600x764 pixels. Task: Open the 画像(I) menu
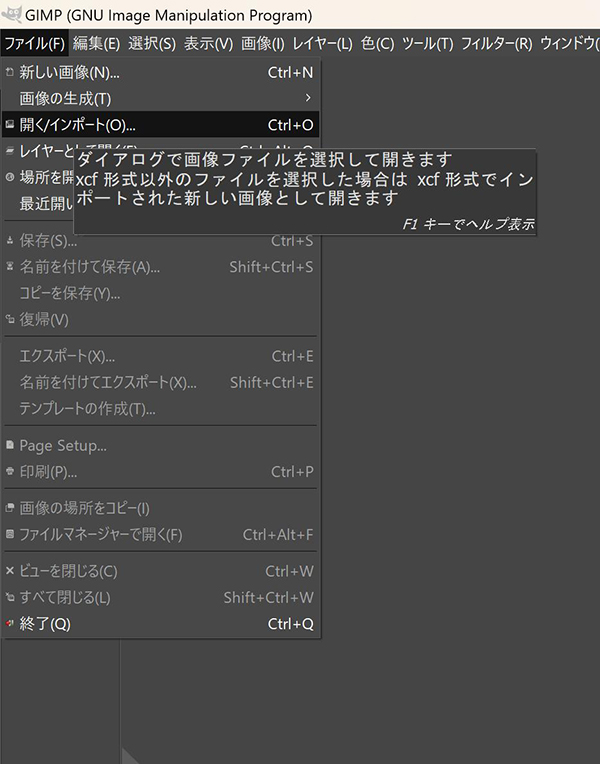click(x=263, y=44)
